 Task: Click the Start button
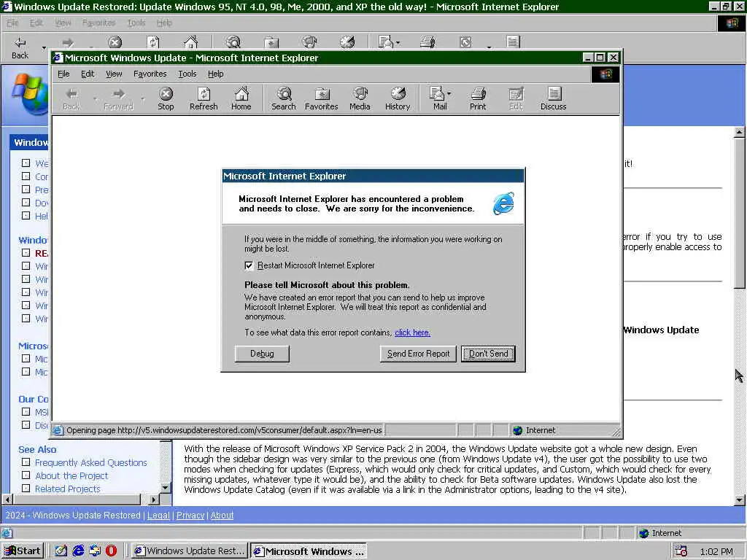click(x=23, y=551)
